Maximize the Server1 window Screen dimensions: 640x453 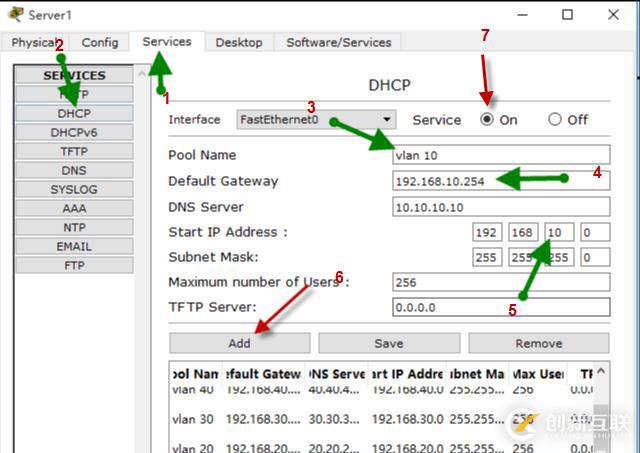click(x=567, y=15)
